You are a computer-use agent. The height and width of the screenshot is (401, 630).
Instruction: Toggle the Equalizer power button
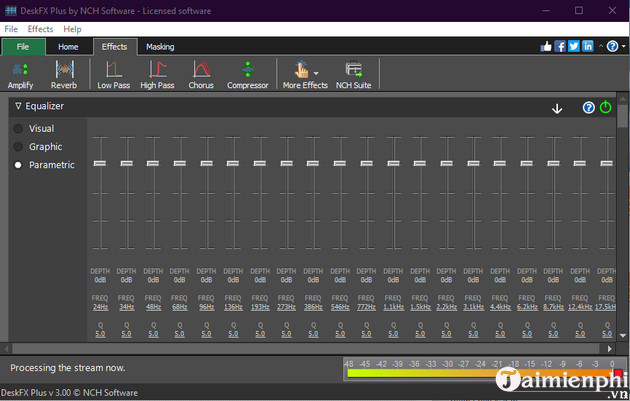[x=605, y=107]
